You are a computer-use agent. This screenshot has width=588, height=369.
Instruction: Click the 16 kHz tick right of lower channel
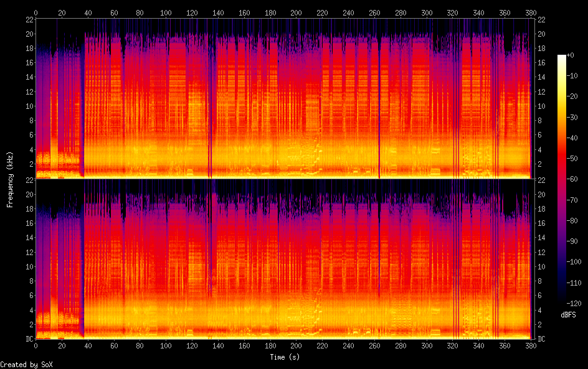click(x=541, y=223)
